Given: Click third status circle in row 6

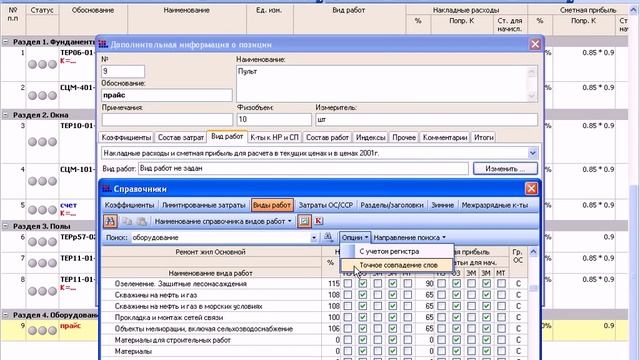Looking at the screenshot, I should (x=52, y=242).
